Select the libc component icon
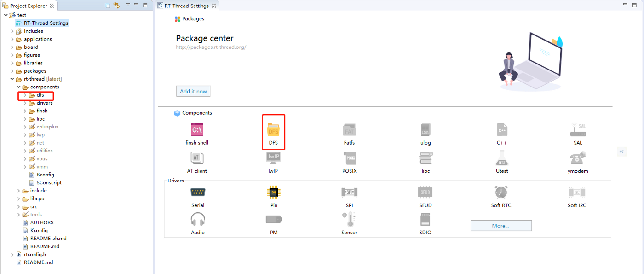Viewport: 644px width, 274px height. (425, 158)
